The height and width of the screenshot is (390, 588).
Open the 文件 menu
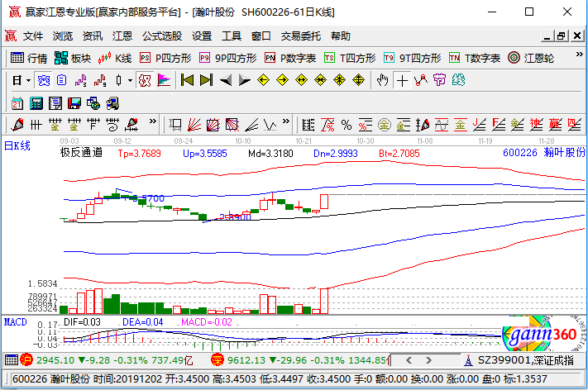coord(33,36)
